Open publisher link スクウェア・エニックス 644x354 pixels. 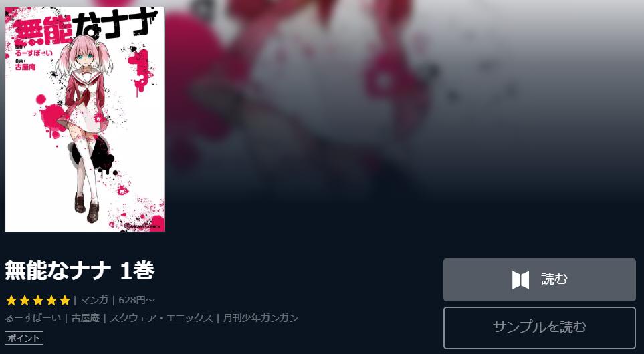coord(161,318)
